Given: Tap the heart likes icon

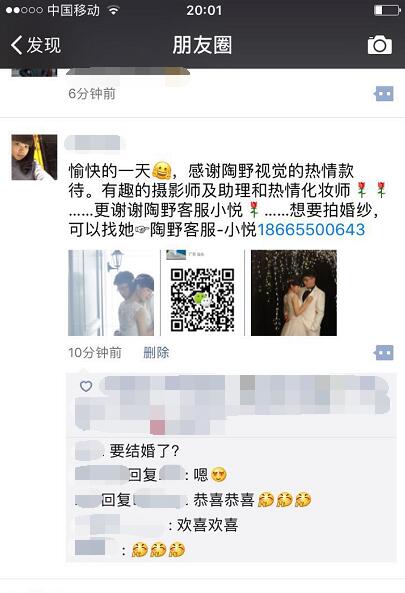Looking at the screenshot, I should [86, 386].
